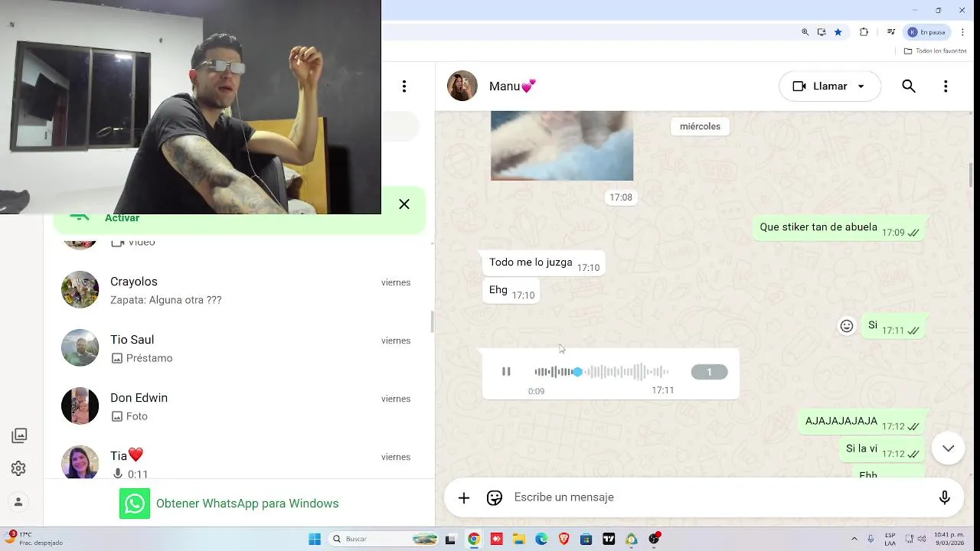React to the 'Si' message with emoji
This screenshot has width=980, height=551.
(847, 326)
